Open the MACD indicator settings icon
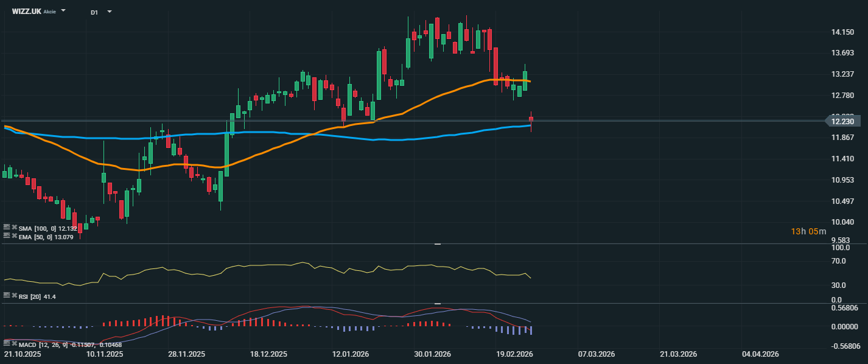 click(7, 343)
